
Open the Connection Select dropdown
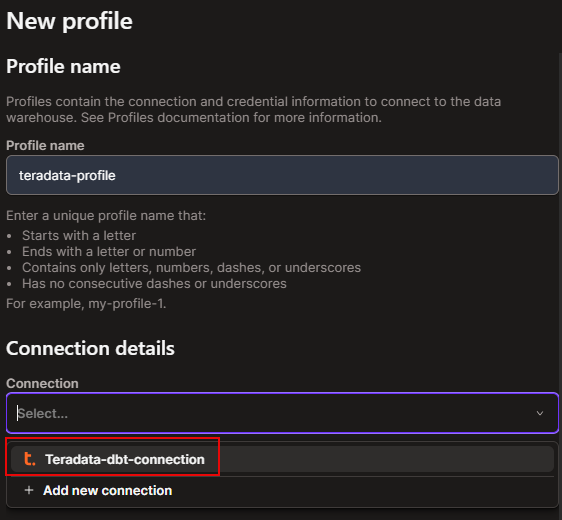(x=282, y=413)
